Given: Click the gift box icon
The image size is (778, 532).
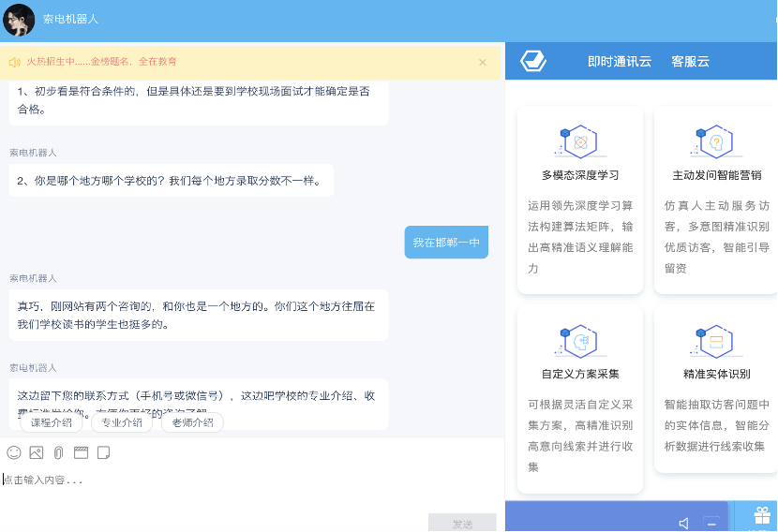Looking at the screenshot, I should coord(761,515).
